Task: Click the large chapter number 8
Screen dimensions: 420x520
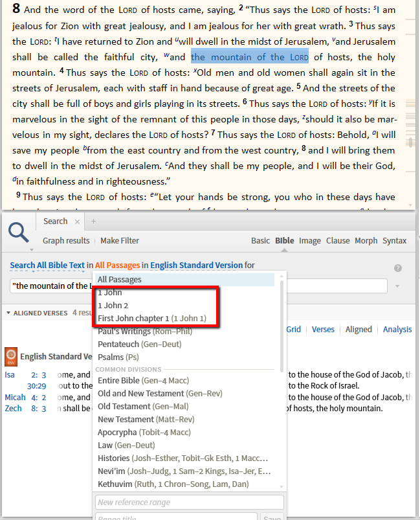Action: [x=16, y=8]
